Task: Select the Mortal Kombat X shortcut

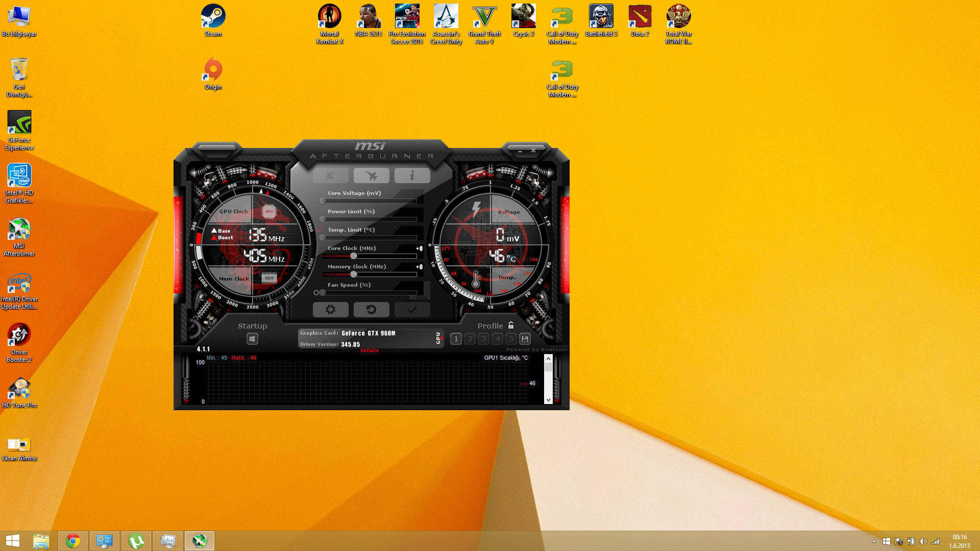Action: tap(330, 24)
